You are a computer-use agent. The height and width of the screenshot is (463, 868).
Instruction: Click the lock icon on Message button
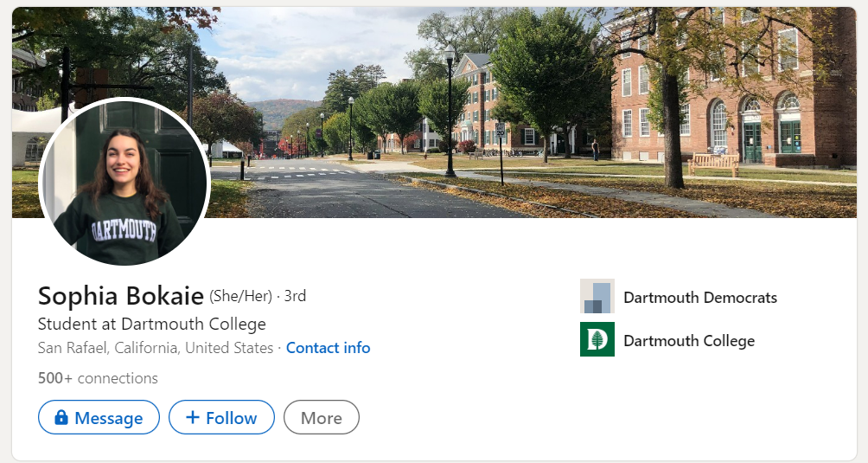tap(61, 418)
